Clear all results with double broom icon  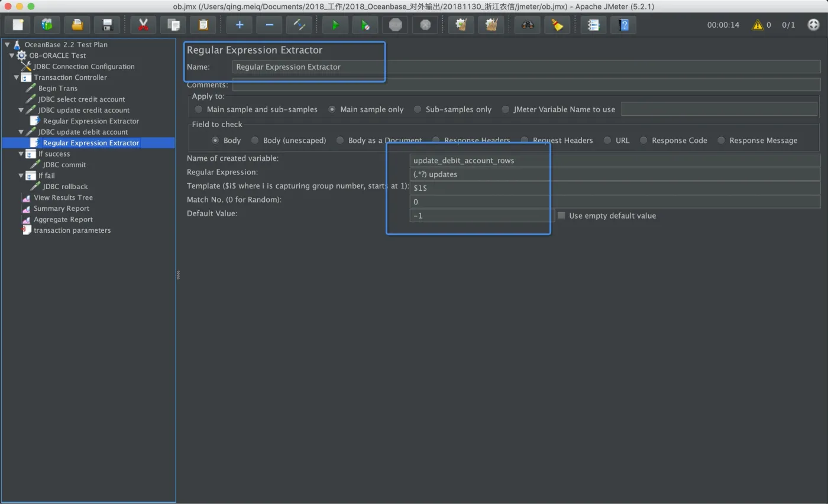(x=491, y=25)
